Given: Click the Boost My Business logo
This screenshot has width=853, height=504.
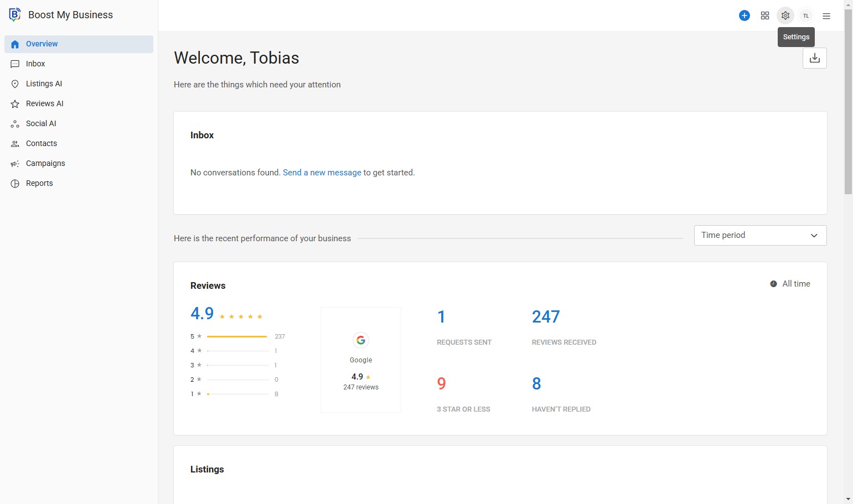Looking at the screenshot, I should click(15, 15).
